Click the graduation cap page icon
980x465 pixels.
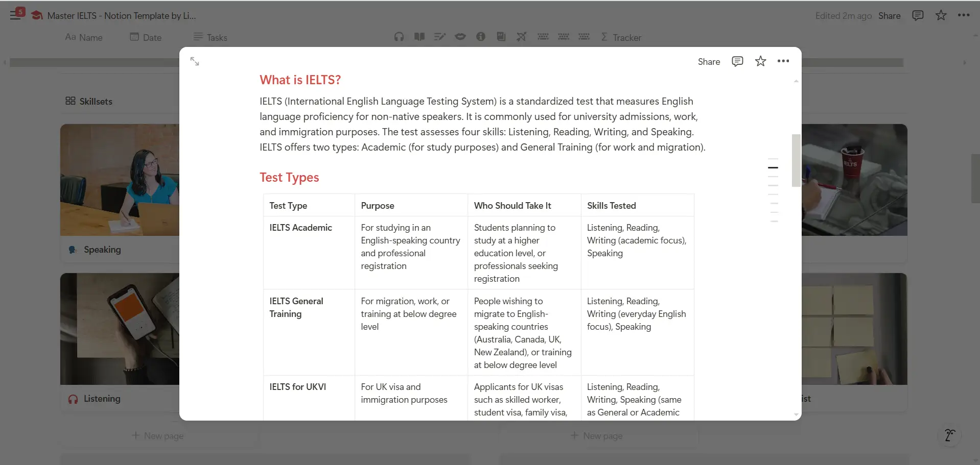click(x=37, y=15)
